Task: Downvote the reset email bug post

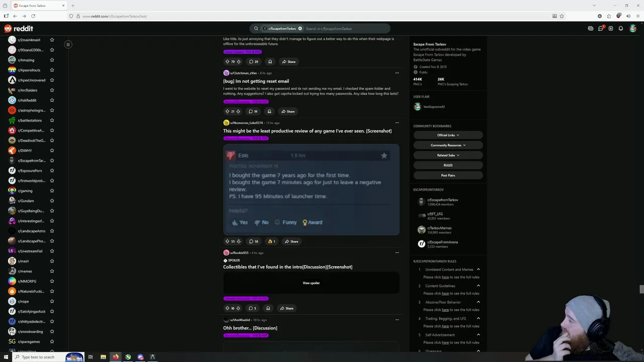Action: pos(238,111)
